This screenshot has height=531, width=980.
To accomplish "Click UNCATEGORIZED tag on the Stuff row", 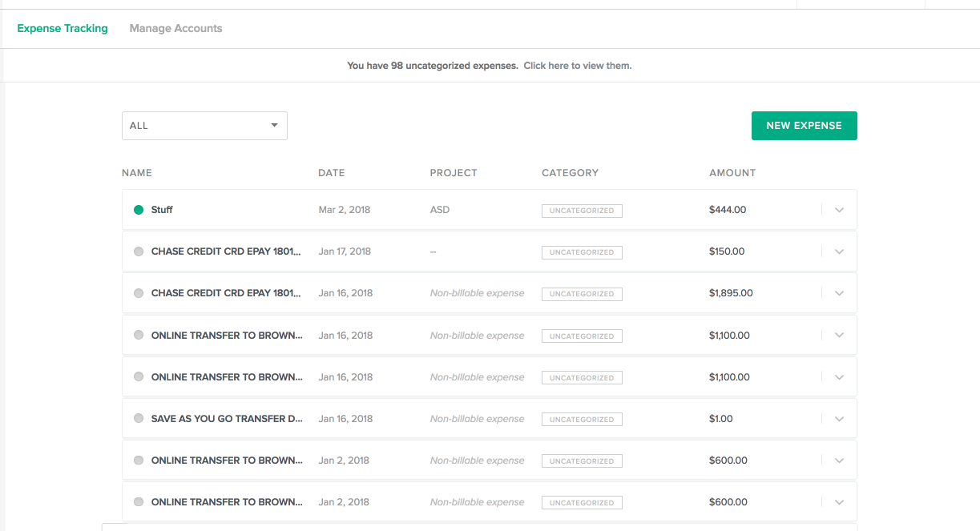I will coord(582,211).
